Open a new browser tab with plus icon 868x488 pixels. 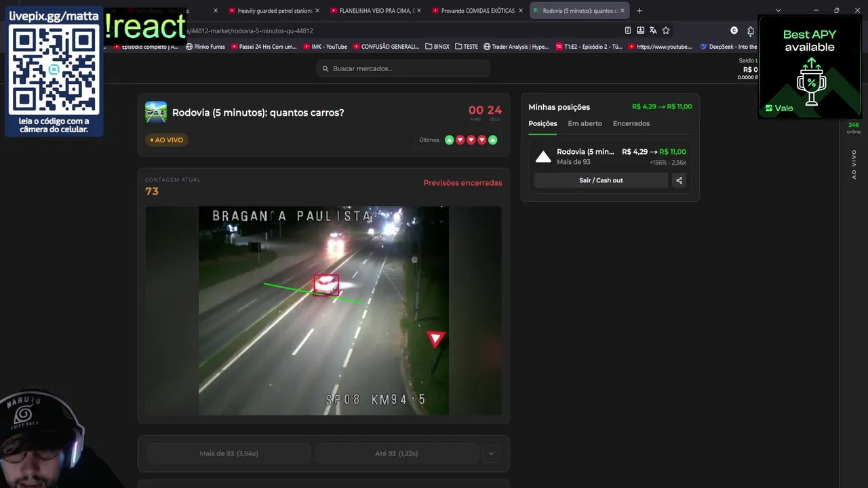point(639,11)
